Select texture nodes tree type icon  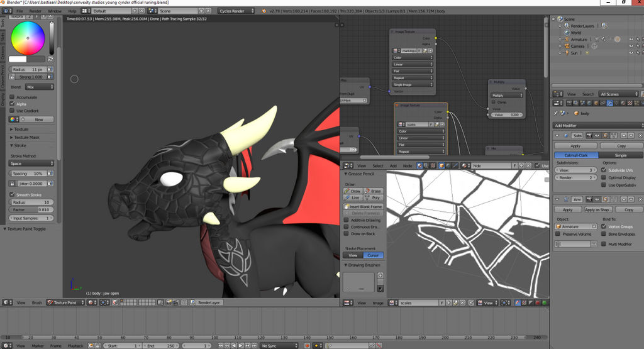(x=431, y=165)
